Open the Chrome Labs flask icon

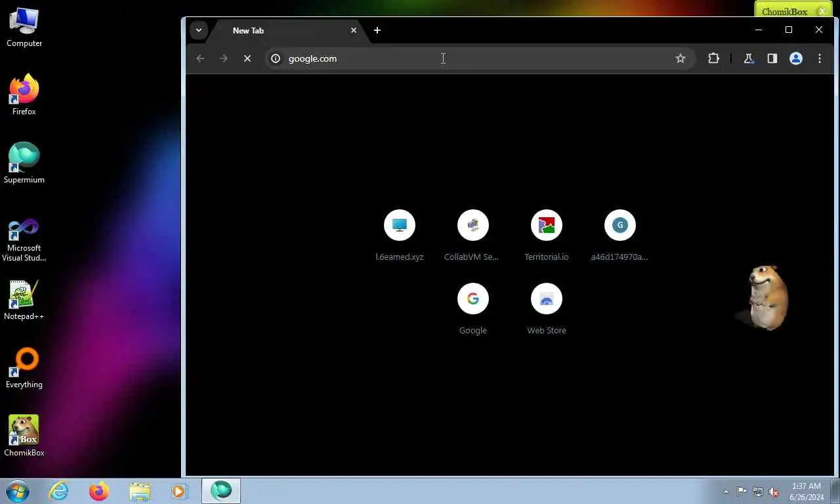click(749, 58)
